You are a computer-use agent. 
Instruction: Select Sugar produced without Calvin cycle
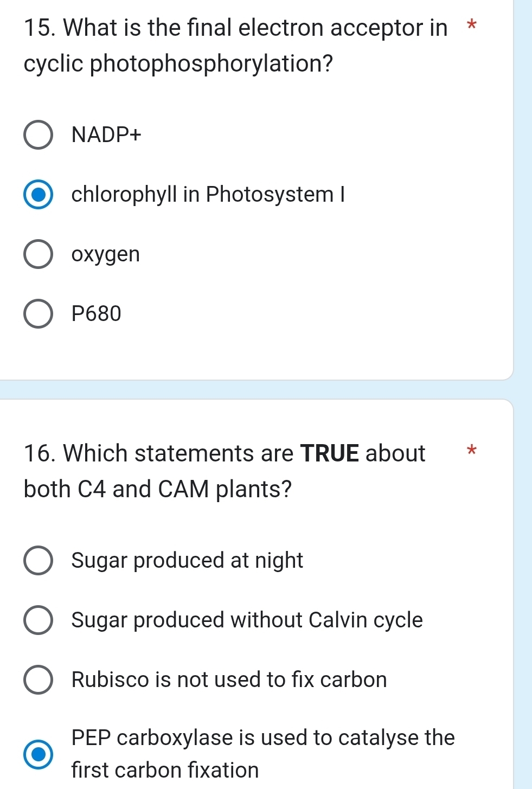click(x=38, y=620)
